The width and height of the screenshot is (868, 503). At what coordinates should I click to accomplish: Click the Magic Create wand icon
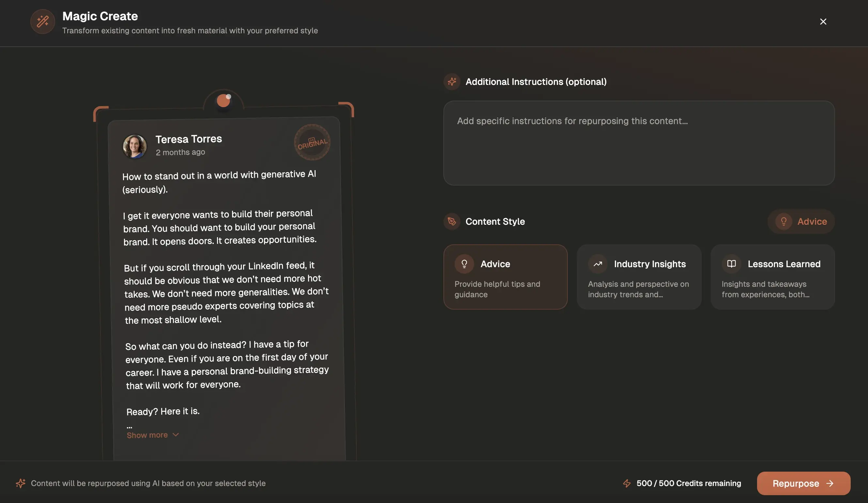[42, 22]
